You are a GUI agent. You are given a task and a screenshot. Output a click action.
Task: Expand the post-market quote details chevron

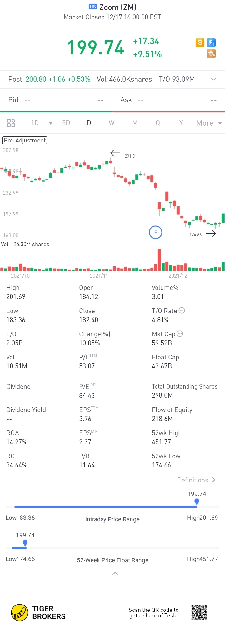point(214,79)
